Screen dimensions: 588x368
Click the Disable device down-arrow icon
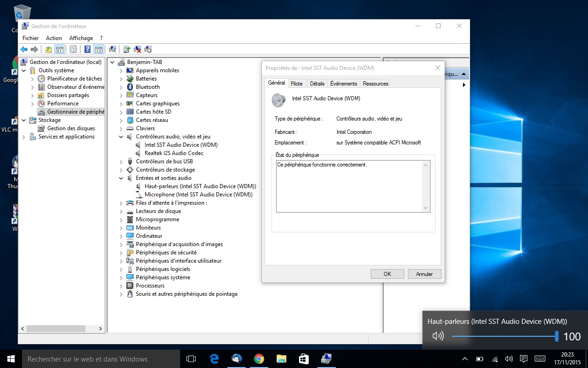148,50
